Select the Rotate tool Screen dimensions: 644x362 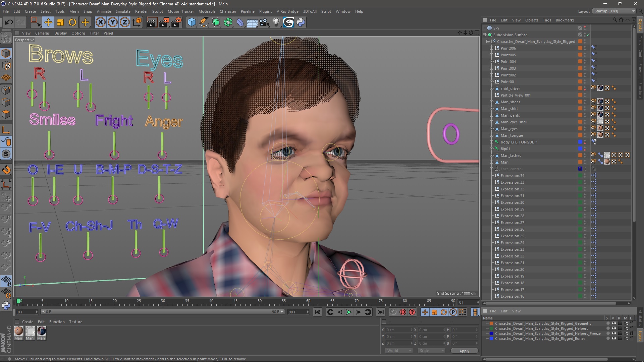[x=72, y=22]
